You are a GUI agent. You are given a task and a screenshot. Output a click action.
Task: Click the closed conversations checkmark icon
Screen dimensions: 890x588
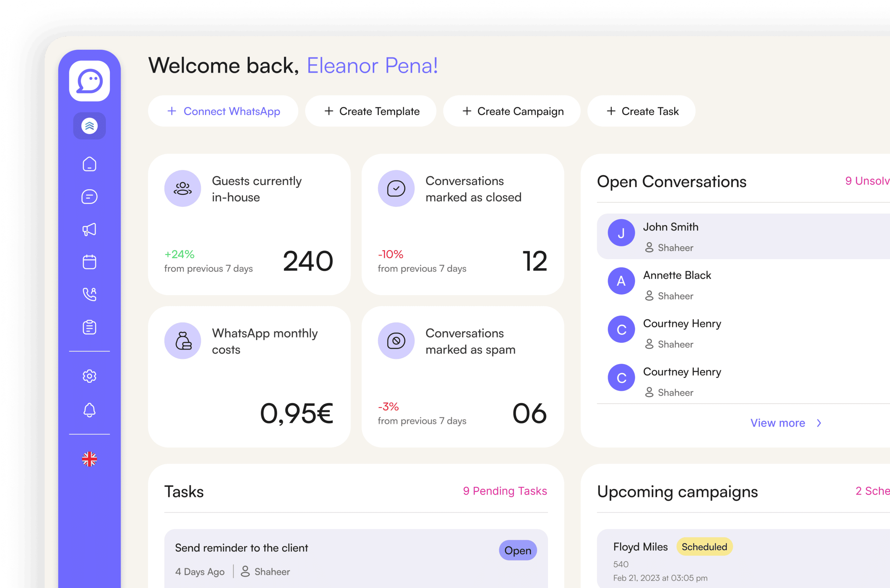pos(396,188)
